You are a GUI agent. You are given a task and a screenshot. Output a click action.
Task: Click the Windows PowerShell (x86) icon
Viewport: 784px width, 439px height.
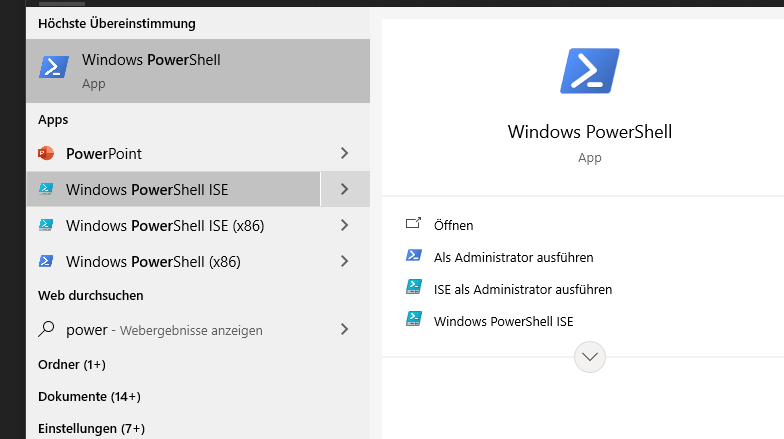46,261
